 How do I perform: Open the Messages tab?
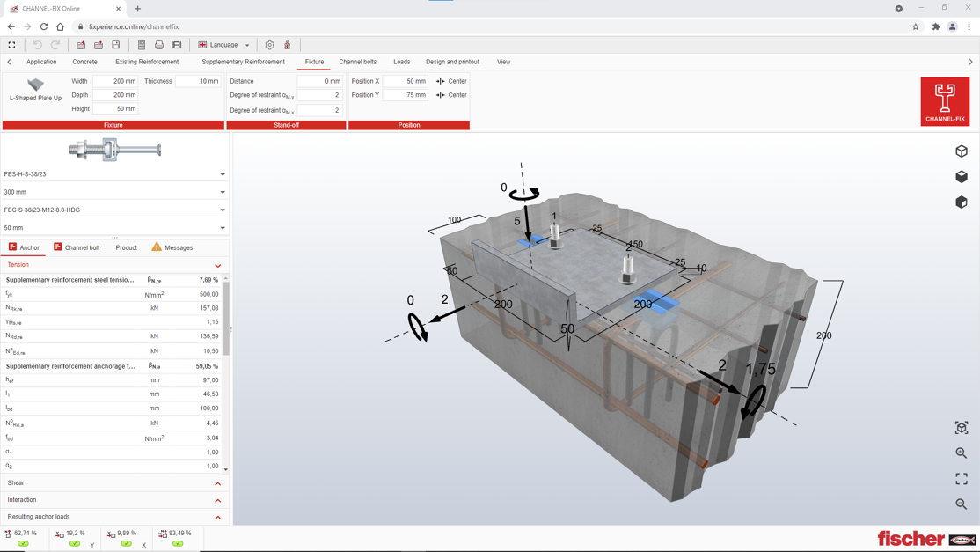point(172,247)
